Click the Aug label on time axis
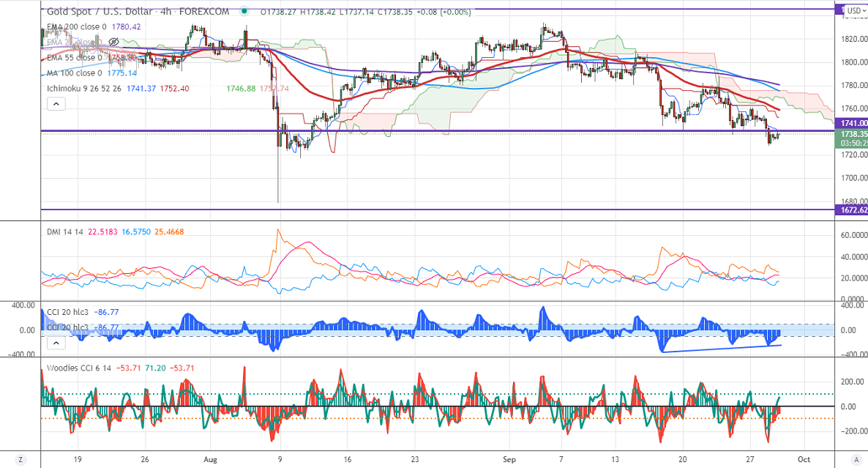The height and width of the screenshot is (468, 868). [210, 461]
